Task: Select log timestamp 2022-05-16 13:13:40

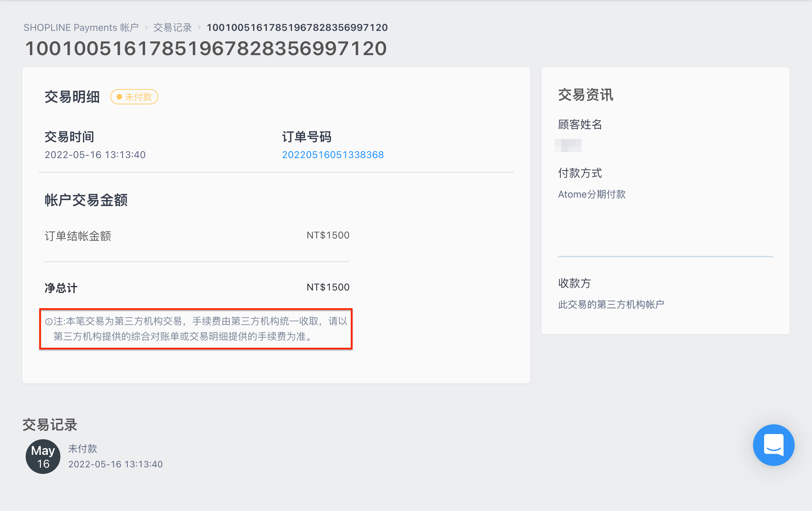Action: coord(116,464)
